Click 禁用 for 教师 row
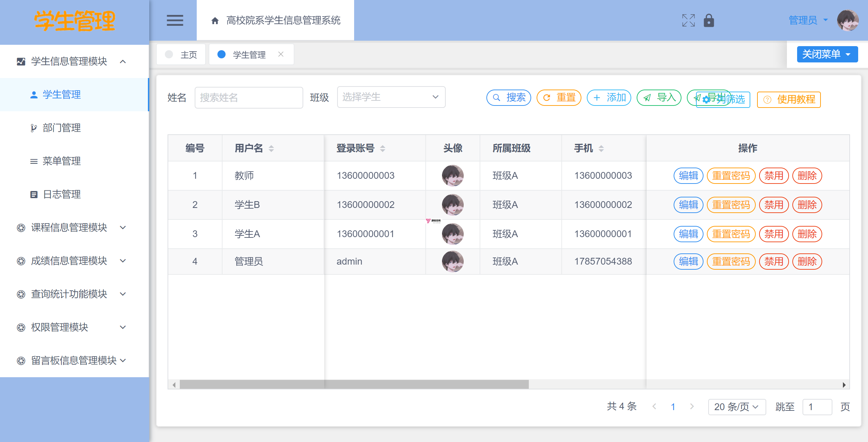Screen dimensions: 868x442 774,176
